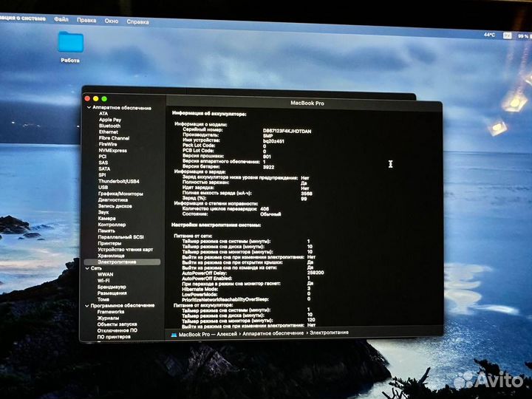
Task: Select USB in the sidebar
Action: (x=103, y=187)
